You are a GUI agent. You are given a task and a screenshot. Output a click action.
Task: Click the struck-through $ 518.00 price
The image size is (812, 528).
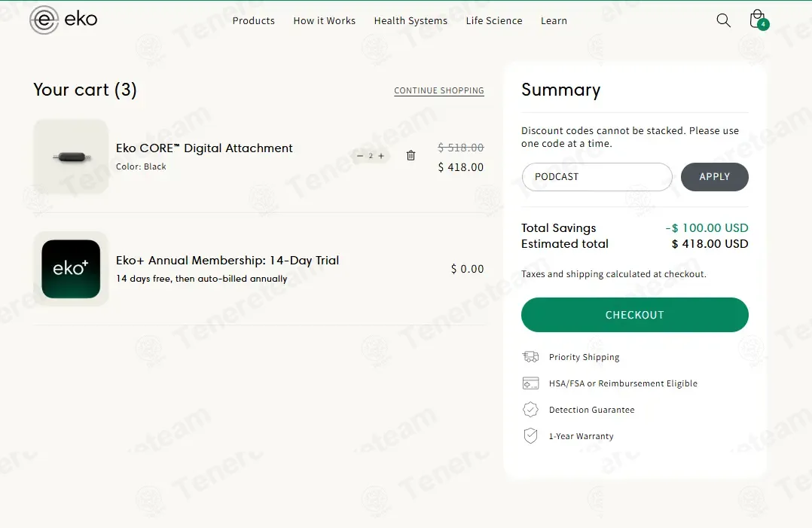pos(460,148)
